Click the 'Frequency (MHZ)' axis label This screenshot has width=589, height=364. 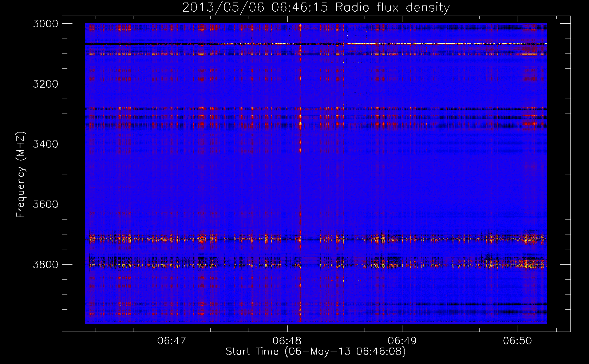coord(21,175)
